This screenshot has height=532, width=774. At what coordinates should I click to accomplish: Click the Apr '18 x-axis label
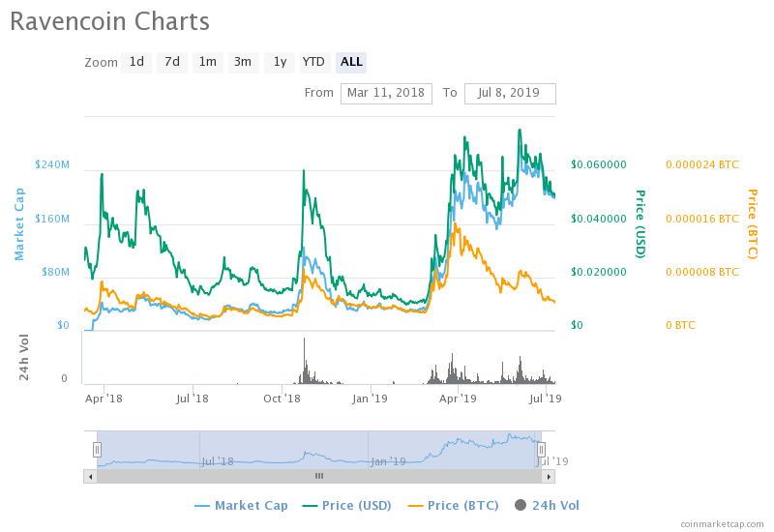104,399
